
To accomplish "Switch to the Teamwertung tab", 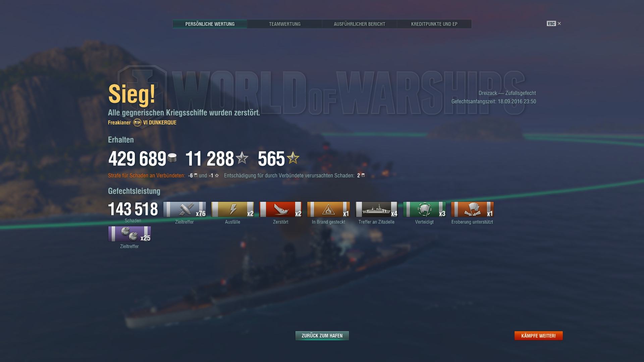I will click(284, 24).
